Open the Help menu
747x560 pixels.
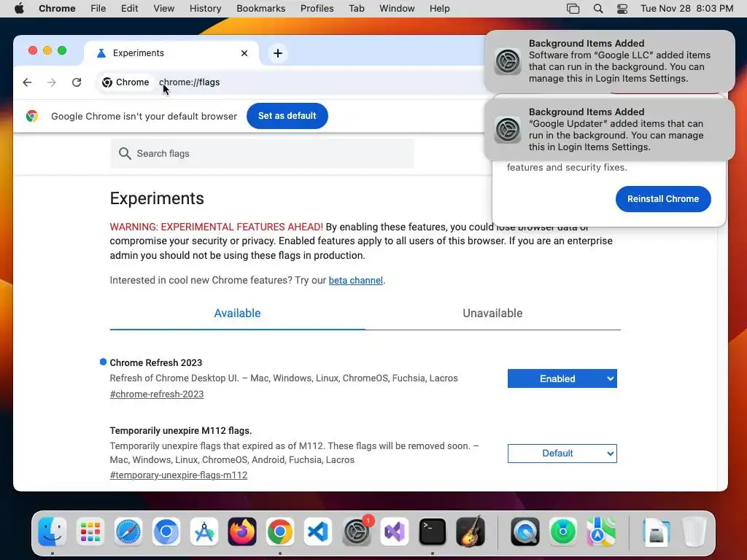pyautogui.click(x=439, y=9)
